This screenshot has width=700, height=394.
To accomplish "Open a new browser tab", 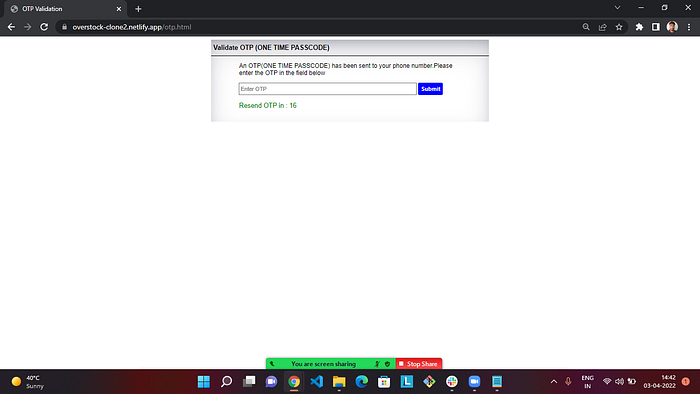I will (x=138, y=9).
